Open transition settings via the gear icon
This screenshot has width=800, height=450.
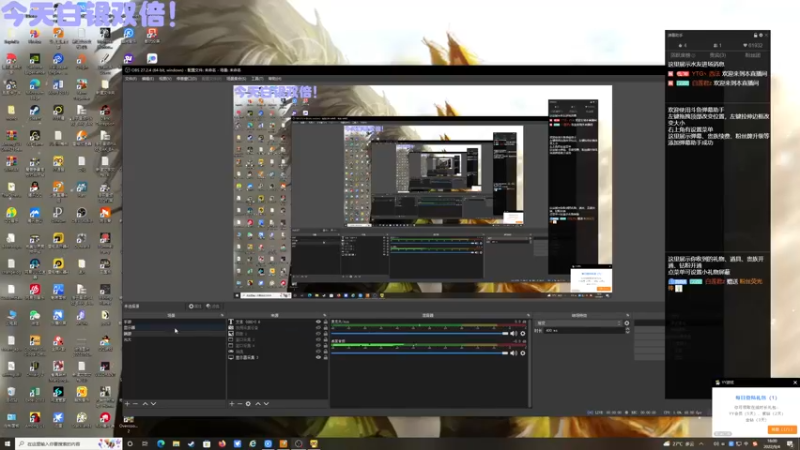tap(627, 323)
